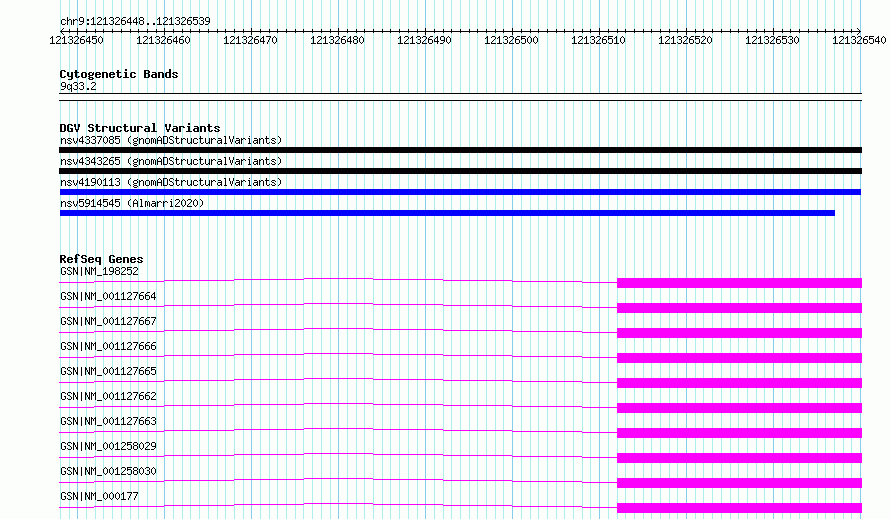Click ruler coordinate 121326520

[685, 40]
